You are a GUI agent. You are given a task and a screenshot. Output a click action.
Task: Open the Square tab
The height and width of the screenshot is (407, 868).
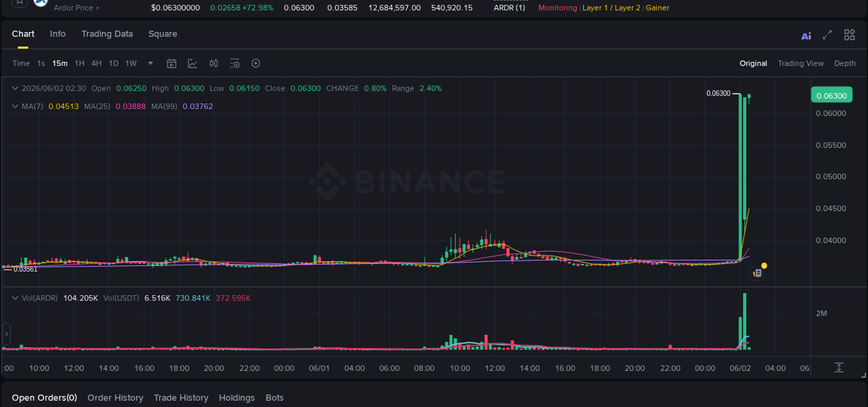(162, 34)
